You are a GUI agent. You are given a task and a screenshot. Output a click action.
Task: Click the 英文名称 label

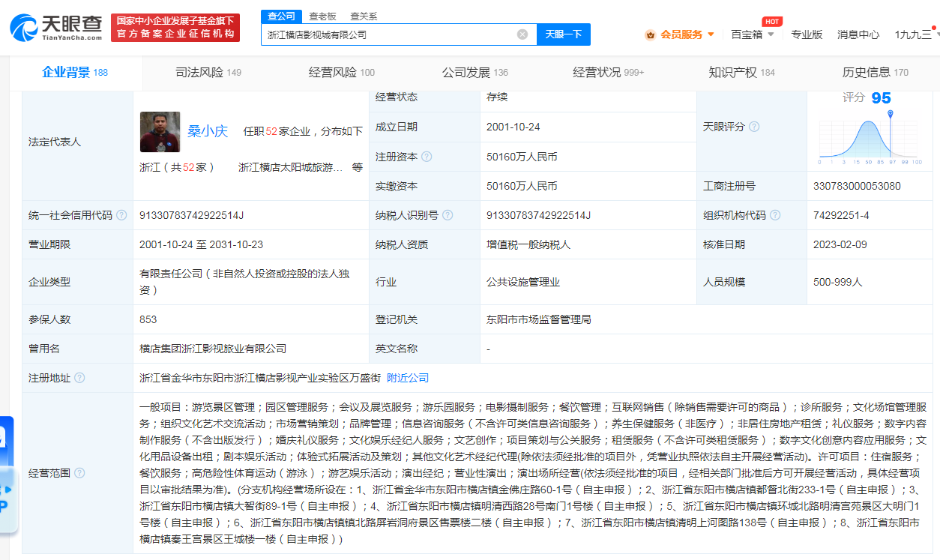(x=397, y=349)
